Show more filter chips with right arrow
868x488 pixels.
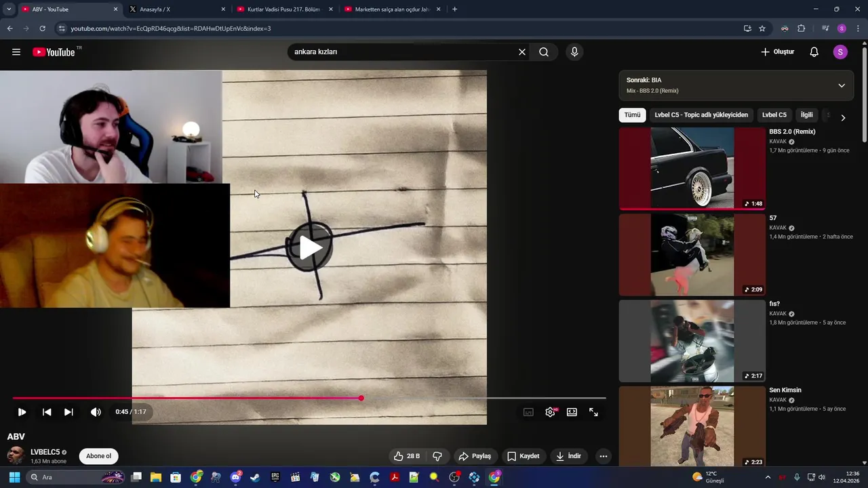coord(843,118)
